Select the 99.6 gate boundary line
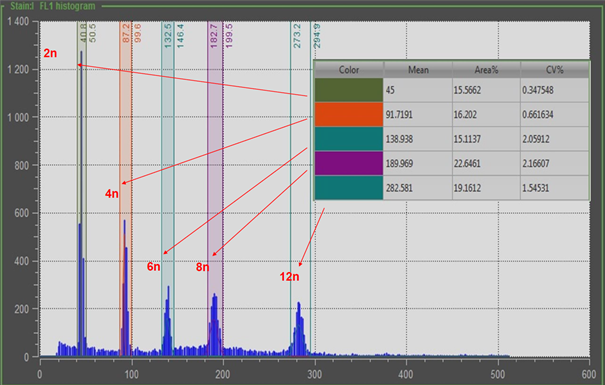 137,33
